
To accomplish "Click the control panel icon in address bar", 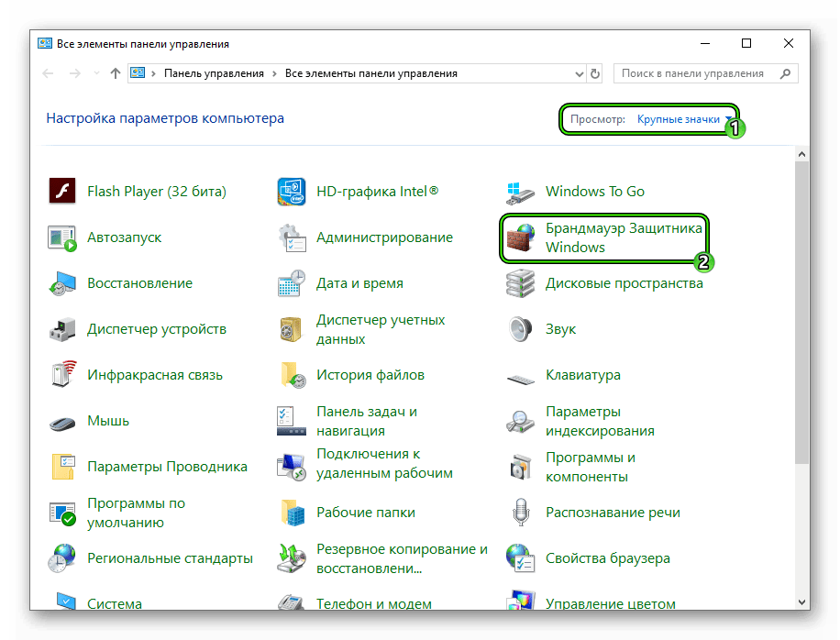I will (138, 72).
